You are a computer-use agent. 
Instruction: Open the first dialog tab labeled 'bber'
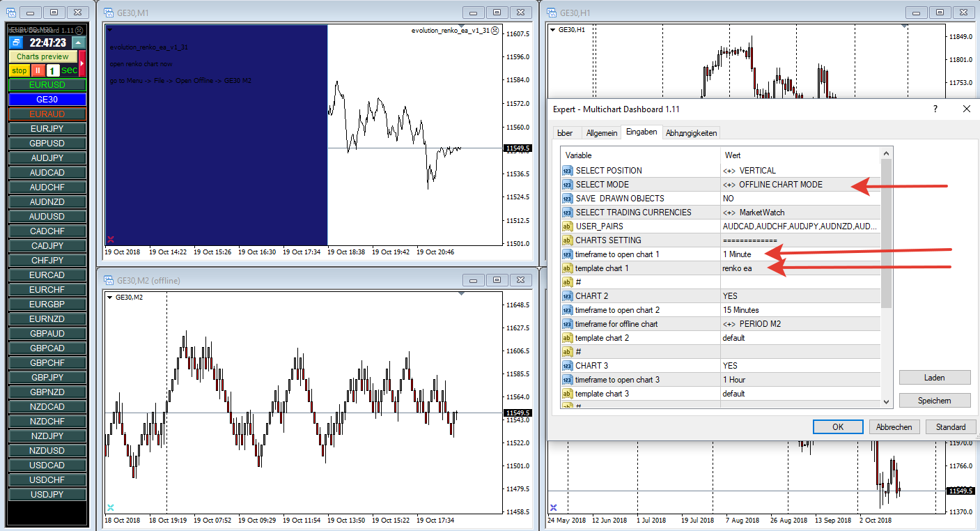point(565,133)
